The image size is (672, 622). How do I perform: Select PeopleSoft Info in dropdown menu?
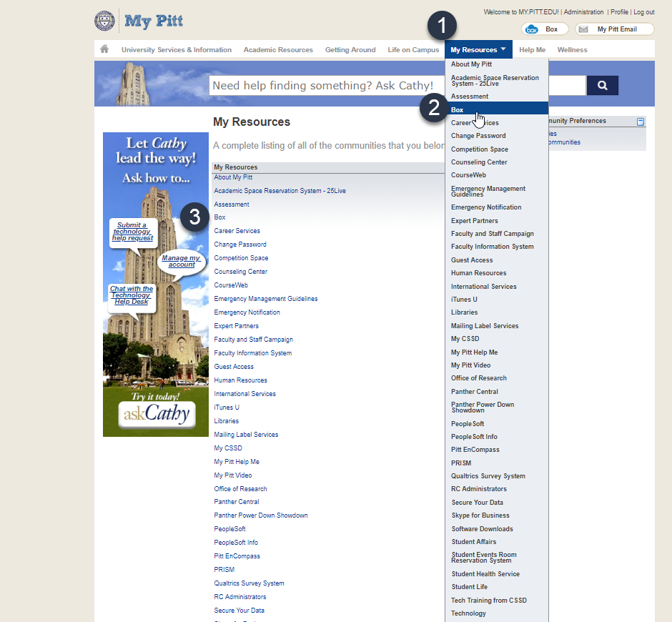[x=474, y=436]
